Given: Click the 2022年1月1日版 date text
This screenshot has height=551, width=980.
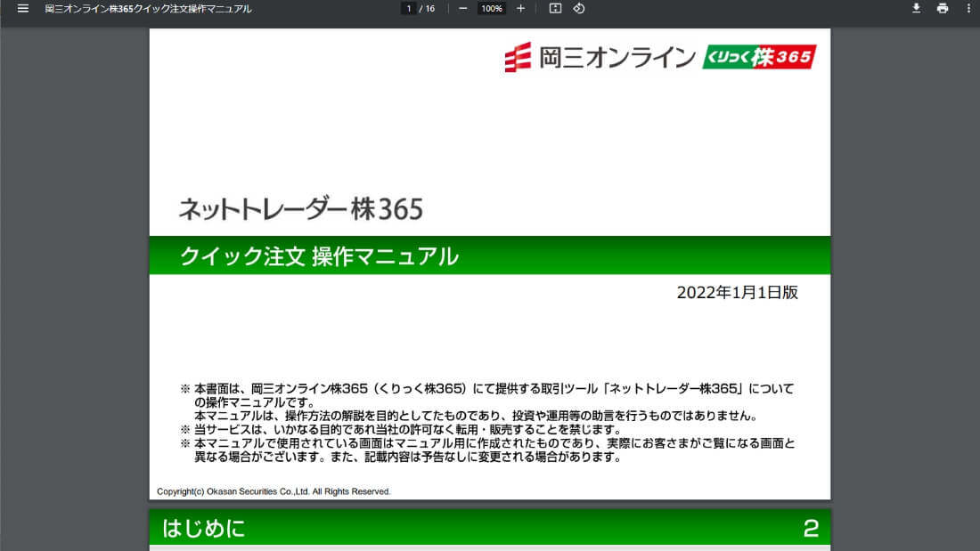Looking at the screenshot, I should pyautogui.click(x=738, y=292).
